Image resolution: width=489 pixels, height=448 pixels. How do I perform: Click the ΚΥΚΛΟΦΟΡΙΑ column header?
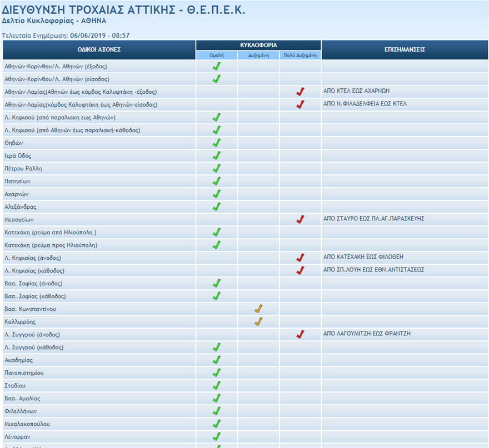tap(258, 45)
